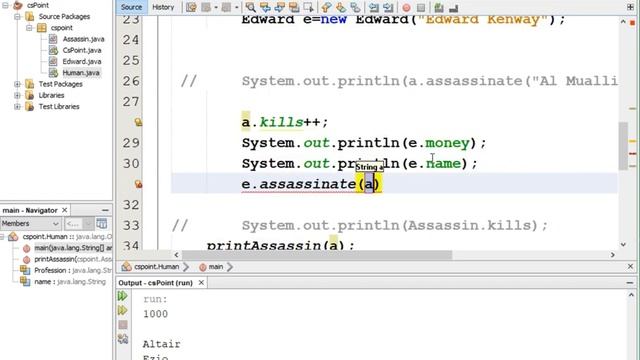Switch to the History view tab
Screen dimensions: 640x360
click(x=163, y=7)
